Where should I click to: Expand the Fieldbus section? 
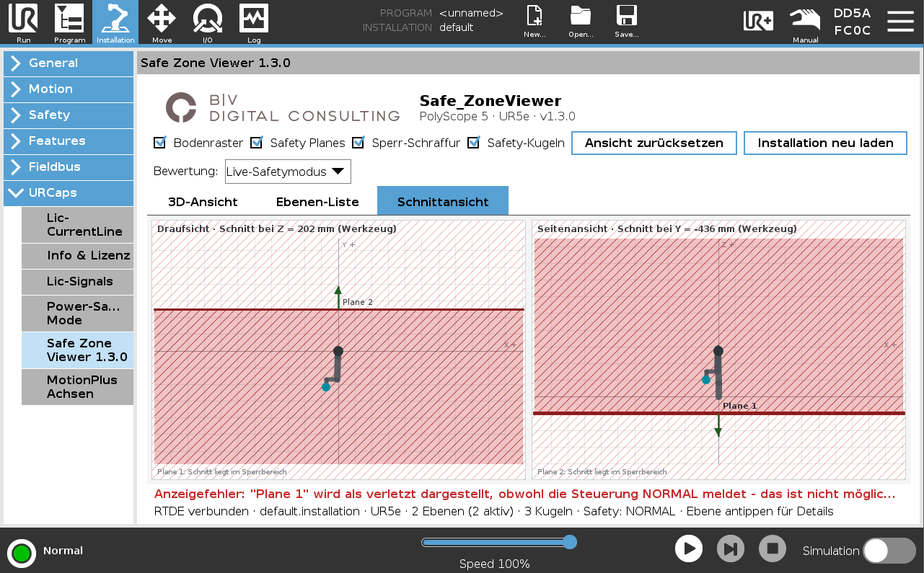69,167
